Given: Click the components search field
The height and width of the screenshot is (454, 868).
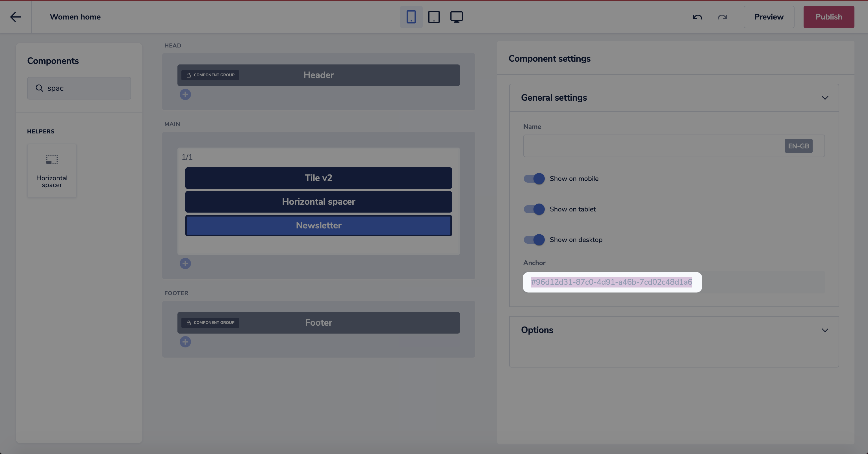Looking at the screenshot, I should 84,88.
